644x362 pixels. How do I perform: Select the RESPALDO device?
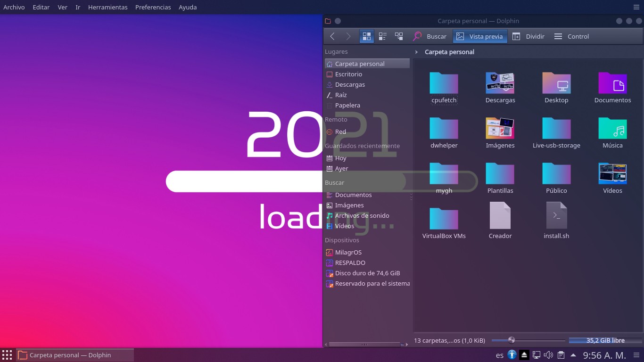click(x=350, y=263)
